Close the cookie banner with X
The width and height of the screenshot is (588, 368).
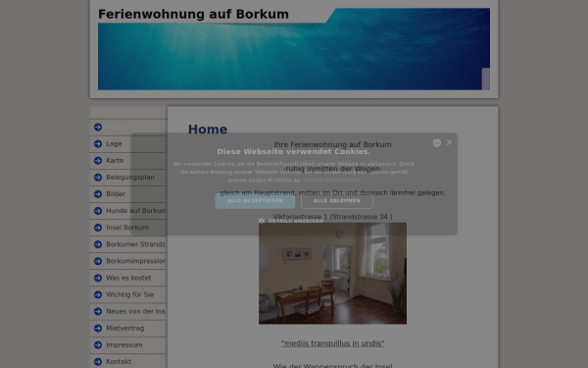pos(449,142)
